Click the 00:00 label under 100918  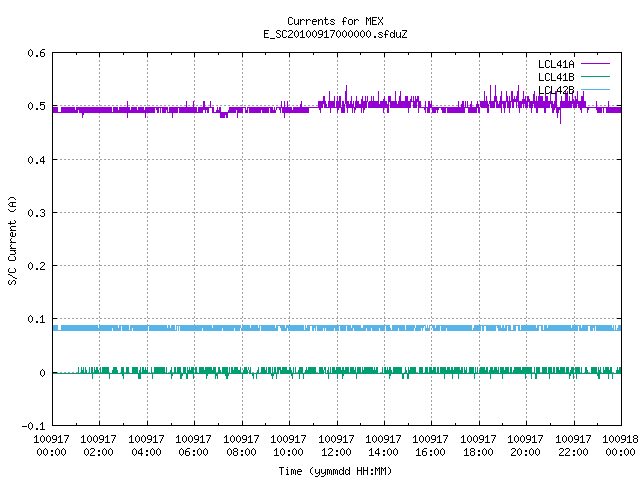pyautogui.click(x=620, y=452)
